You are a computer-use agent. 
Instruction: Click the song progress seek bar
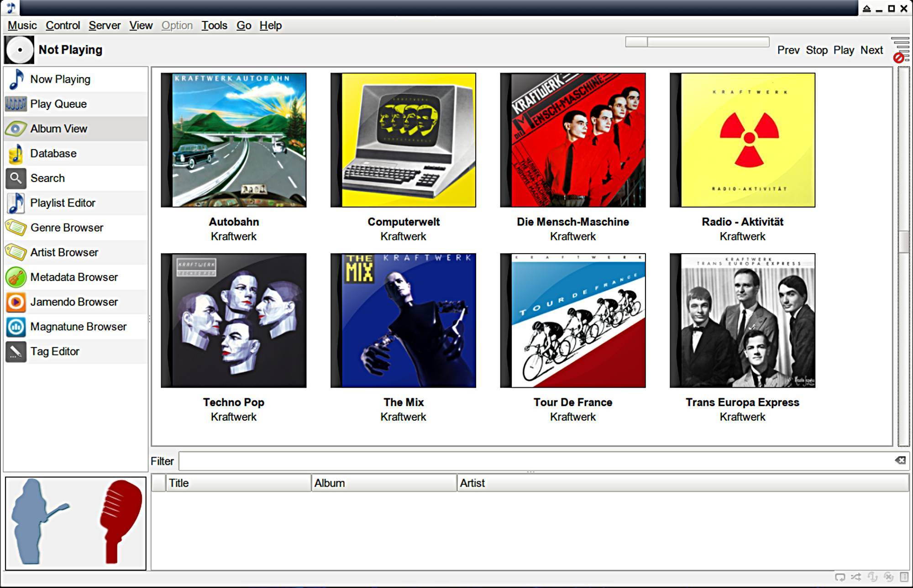(x=697, y=42)
